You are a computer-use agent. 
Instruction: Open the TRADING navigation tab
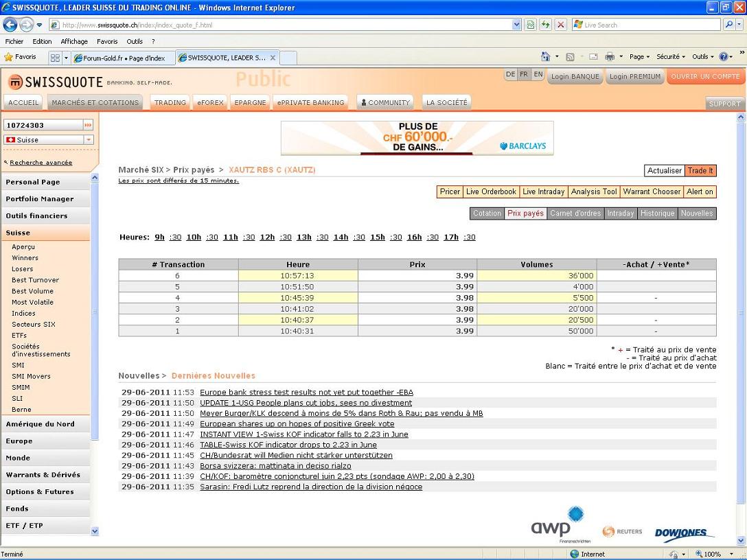170,102
